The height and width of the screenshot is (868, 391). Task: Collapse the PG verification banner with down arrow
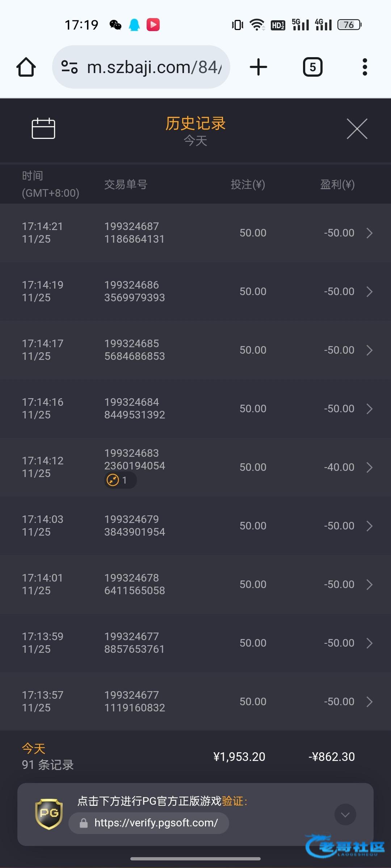coord(345,814)
